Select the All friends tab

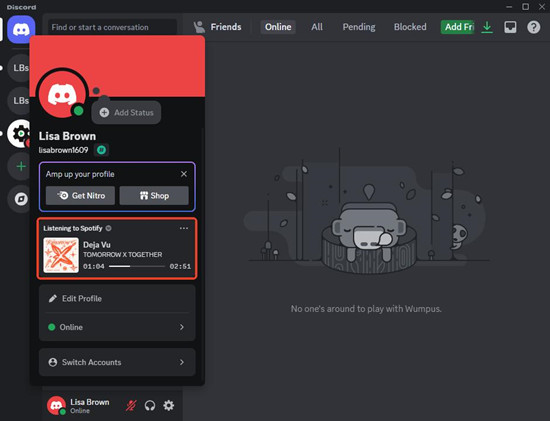[317, 27]
